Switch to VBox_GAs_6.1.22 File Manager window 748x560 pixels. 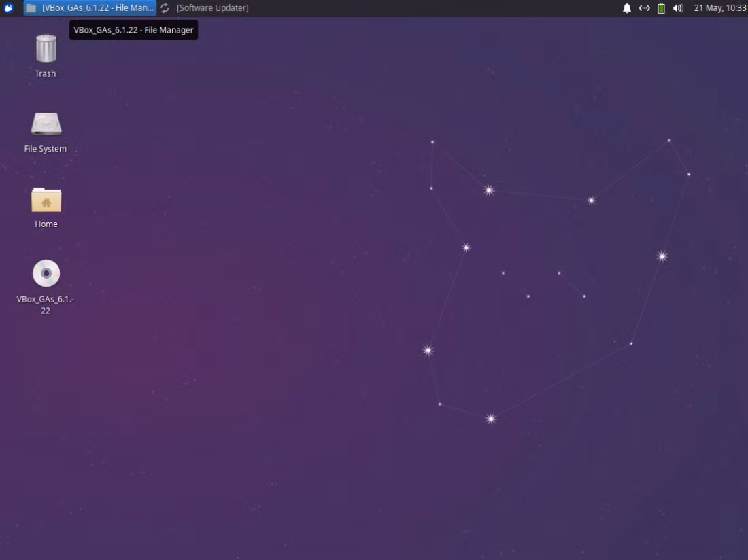[x=90, y=7]
